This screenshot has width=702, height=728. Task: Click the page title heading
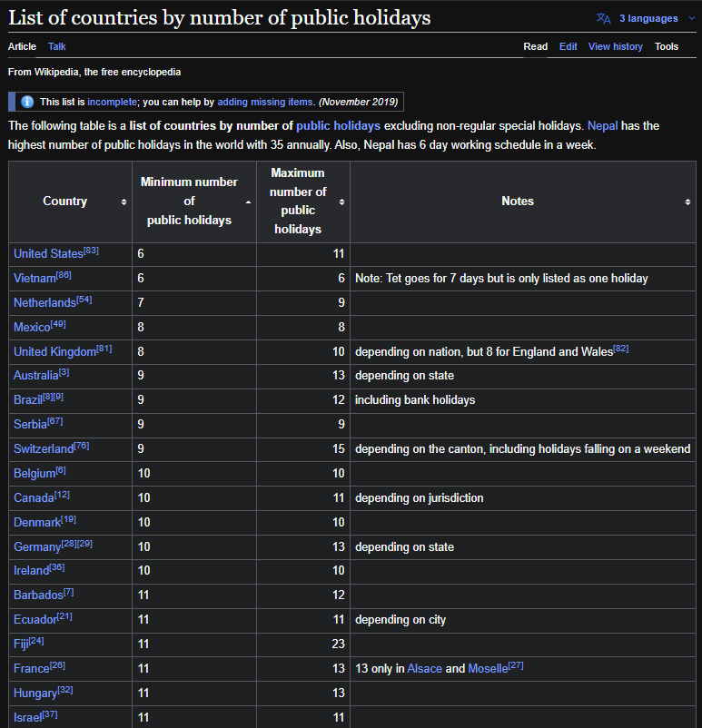point(219,17)
